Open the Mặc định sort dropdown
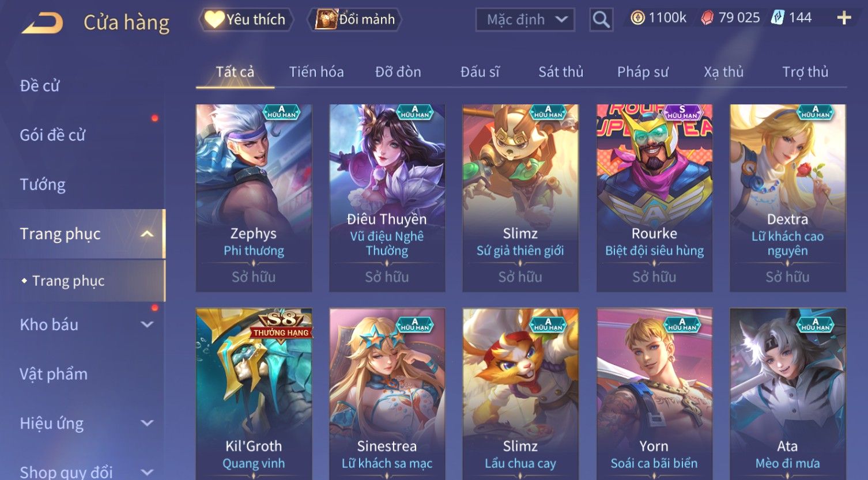The height and width of the screenshot is (480, 868). [525, 20]
